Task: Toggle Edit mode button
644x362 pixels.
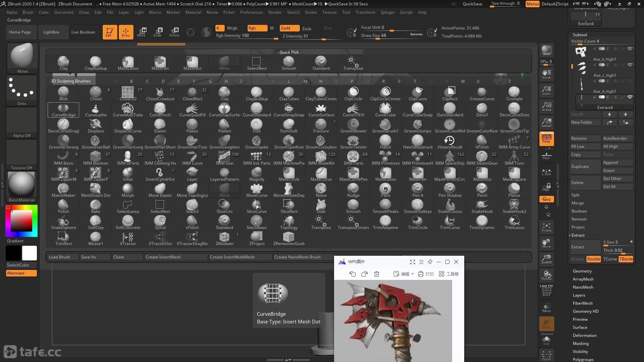Action: coord(110,32)
